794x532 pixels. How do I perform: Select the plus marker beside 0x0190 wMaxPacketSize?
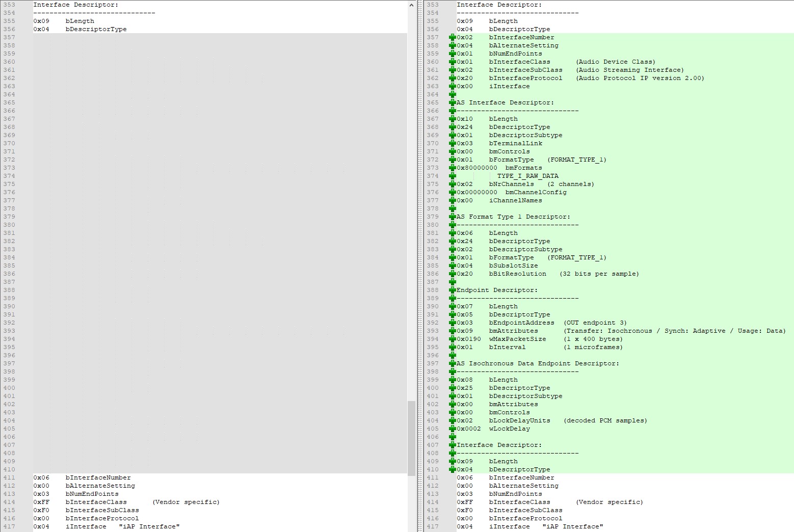[452, 339]
